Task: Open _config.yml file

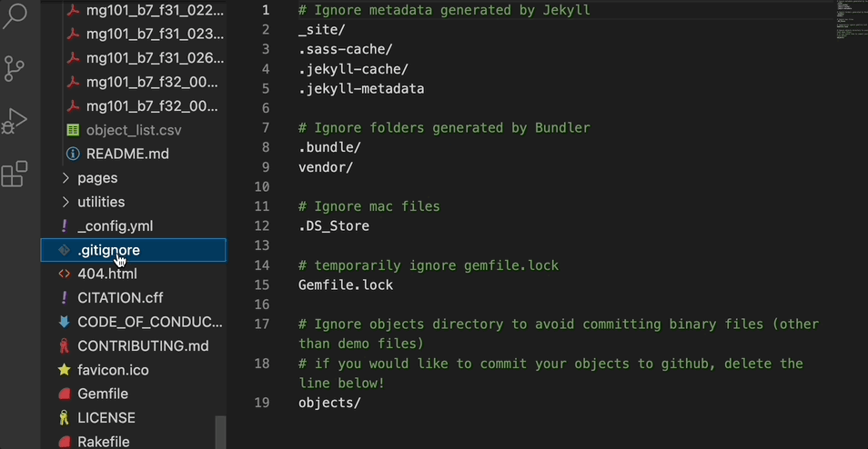Action: (116, 226)
